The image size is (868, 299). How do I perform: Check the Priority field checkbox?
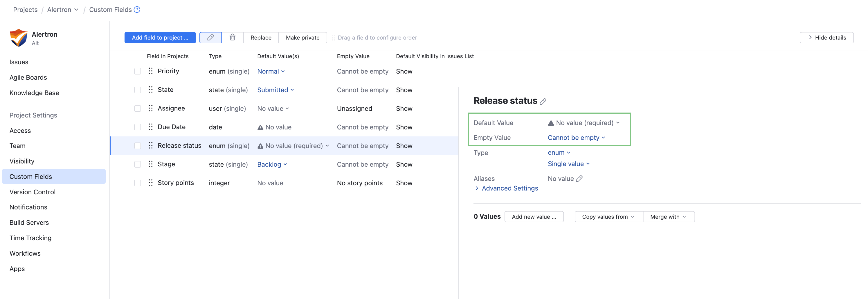138,71
